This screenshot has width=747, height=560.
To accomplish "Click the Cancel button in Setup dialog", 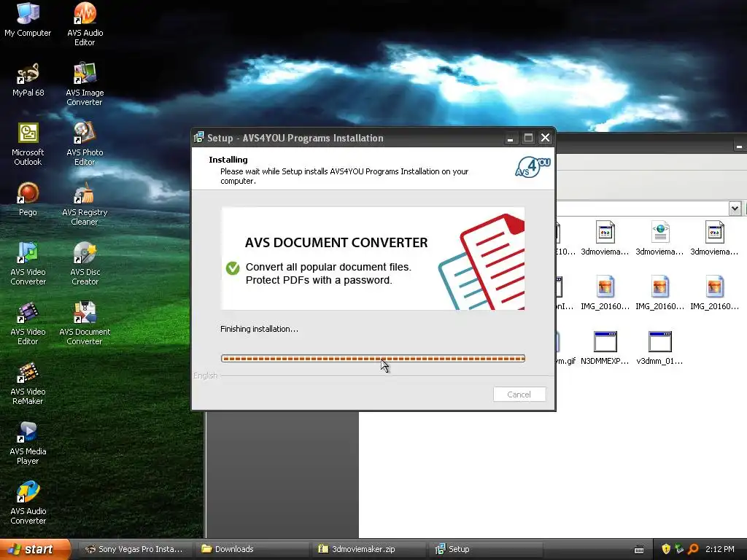I will point(519,394).
